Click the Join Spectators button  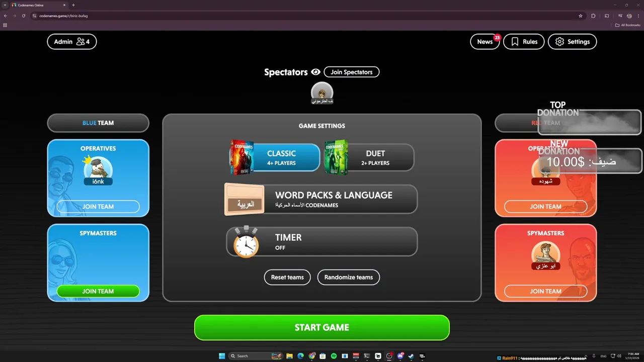351,72
